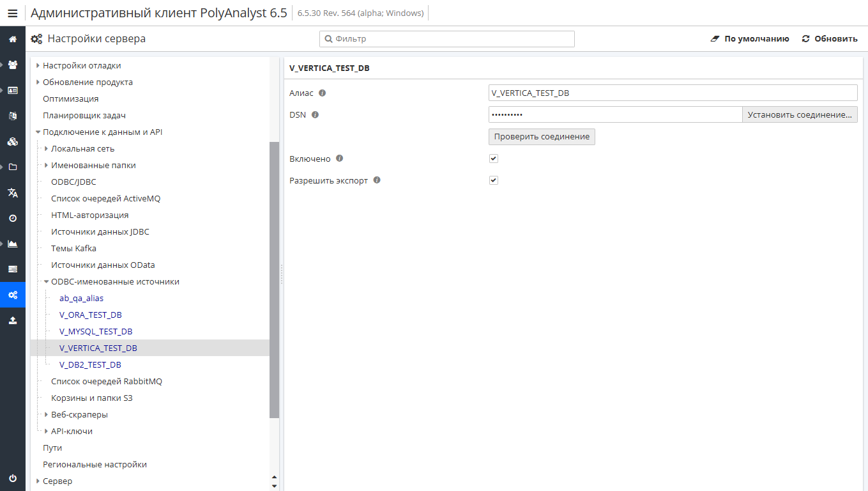Click scroll up arrow of tree panel
This screenshot has height=491, width=868.
(x=275, y=477)
